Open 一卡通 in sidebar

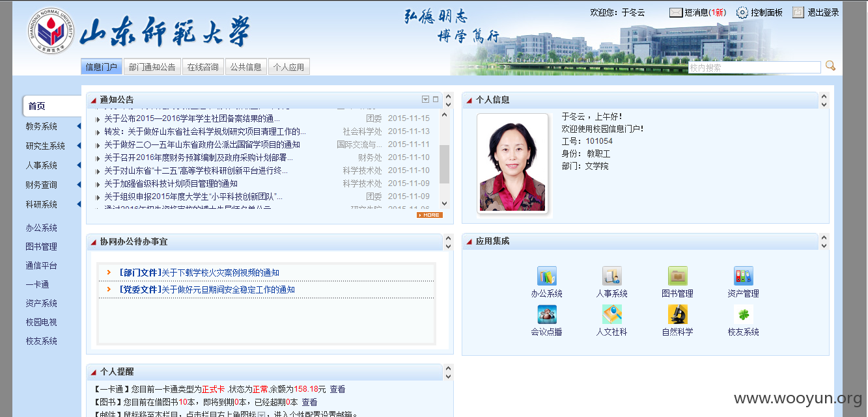click(38, 284)
